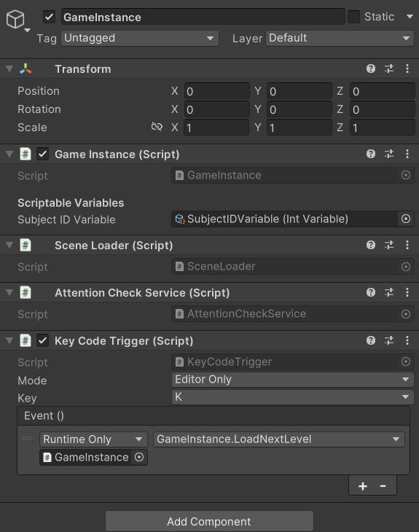
Task: Open presets for Attention Check Service (Script)
Action: [x=389, y=292]
